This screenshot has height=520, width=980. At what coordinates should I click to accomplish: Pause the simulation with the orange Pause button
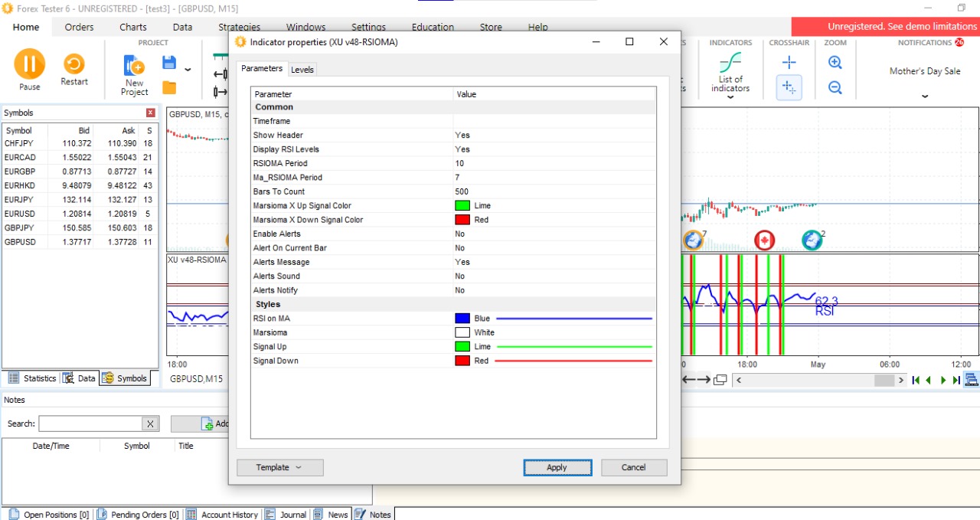(x=29, y=64)
